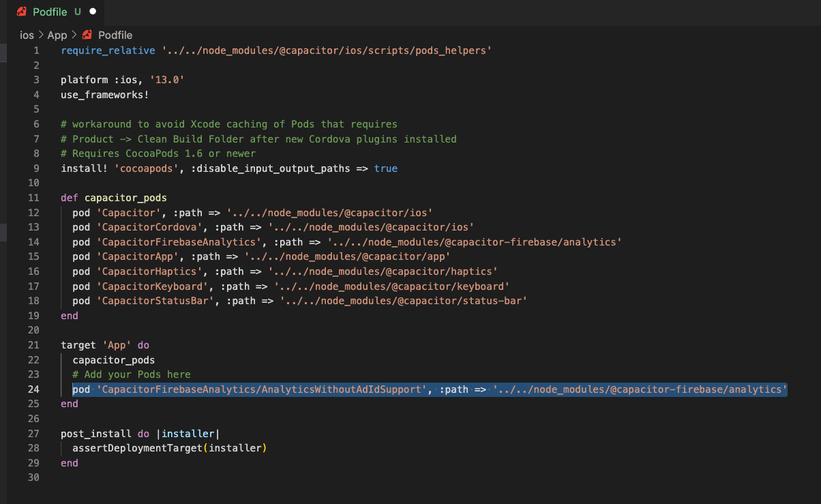This screenshot has width=821, height=504.
Task: Click the pods_helpers path string on line 1
Action: coord(327,51)
